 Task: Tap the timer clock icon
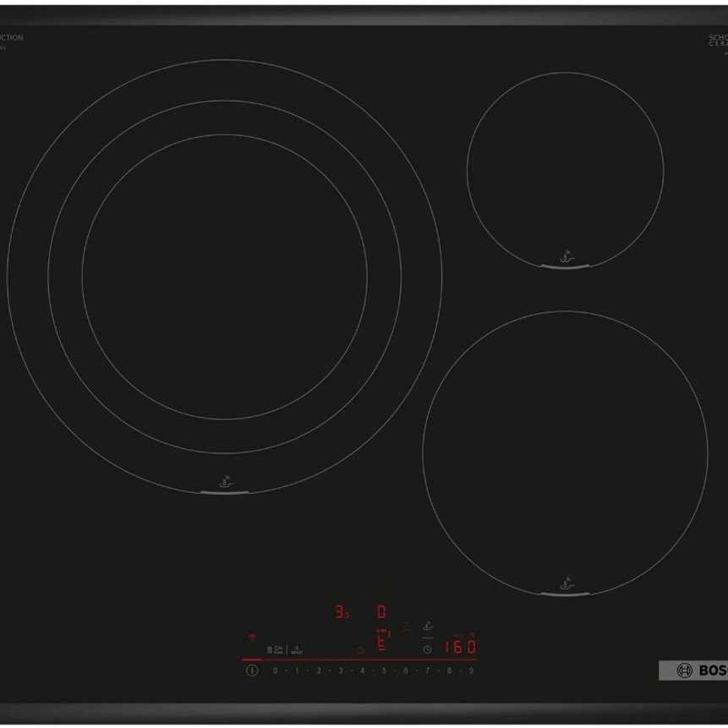pos(427,649)
